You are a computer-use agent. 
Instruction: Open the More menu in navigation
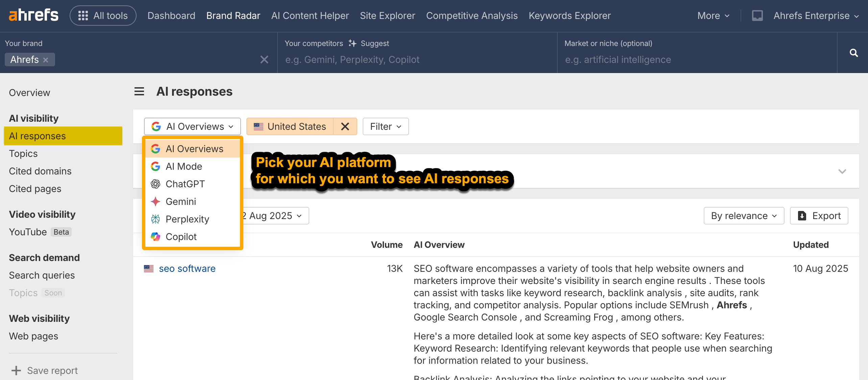coord(713,16)
